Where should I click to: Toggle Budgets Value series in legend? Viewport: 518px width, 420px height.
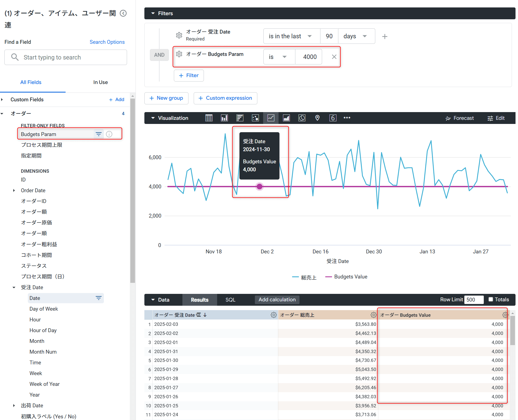click(346, 277)
